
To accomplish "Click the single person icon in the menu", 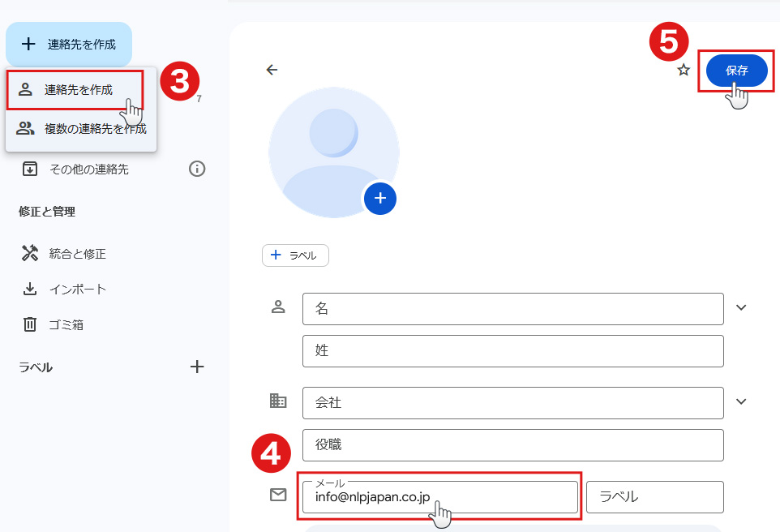I will [26, 89].
